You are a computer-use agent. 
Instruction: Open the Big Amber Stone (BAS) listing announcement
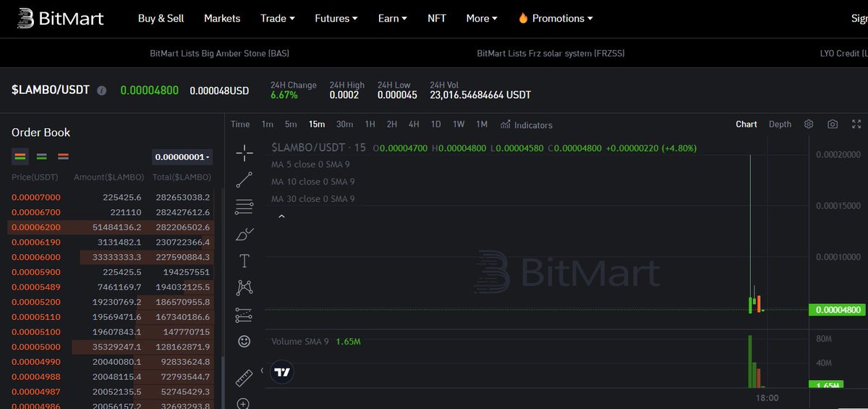coord(220,54)
